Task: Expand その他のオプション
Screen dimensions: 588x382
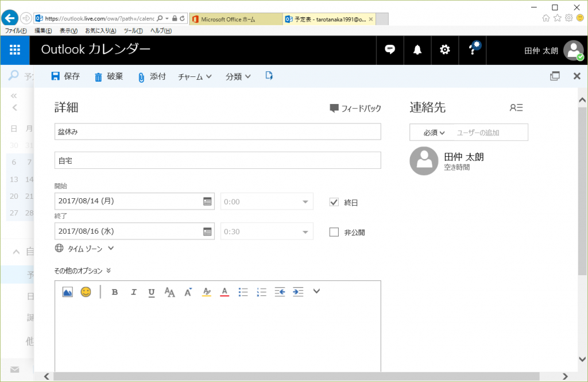Action: coord(83,271)
